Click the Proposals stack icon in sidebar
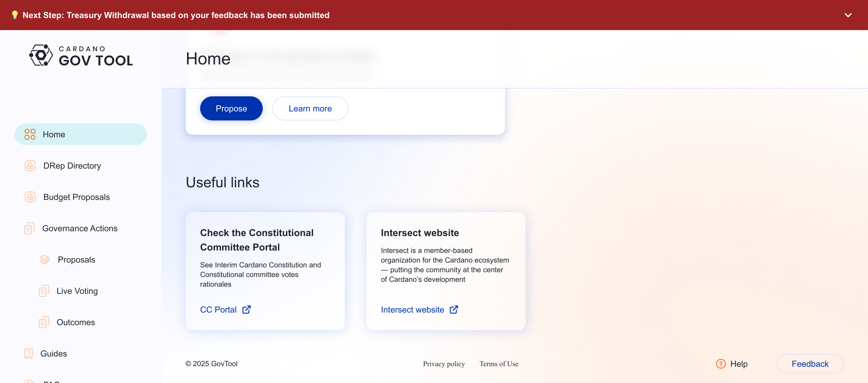 (45, 260)
